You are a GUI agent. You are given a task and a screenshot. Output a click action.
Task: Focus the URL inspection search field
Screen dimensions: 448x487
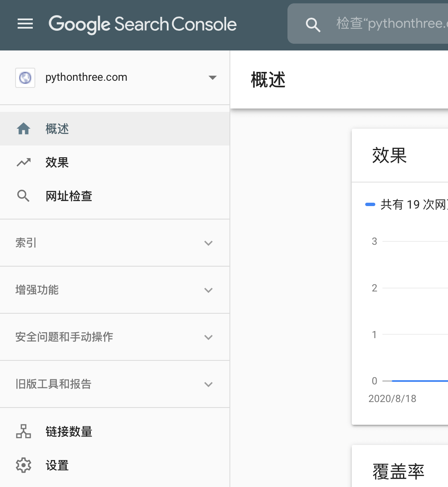point(368,24)
